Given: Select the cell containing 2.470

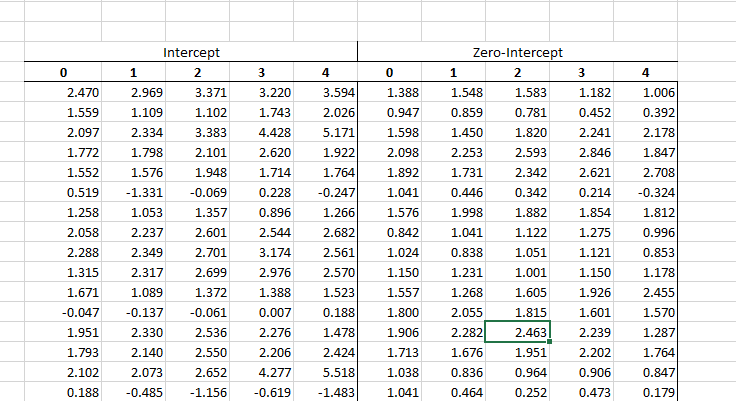Looking at the screenshot, I should [63, 92].
